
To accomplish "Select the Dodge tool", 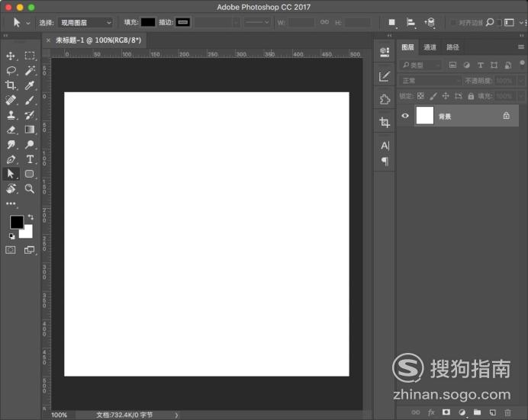I will point(30,144).
